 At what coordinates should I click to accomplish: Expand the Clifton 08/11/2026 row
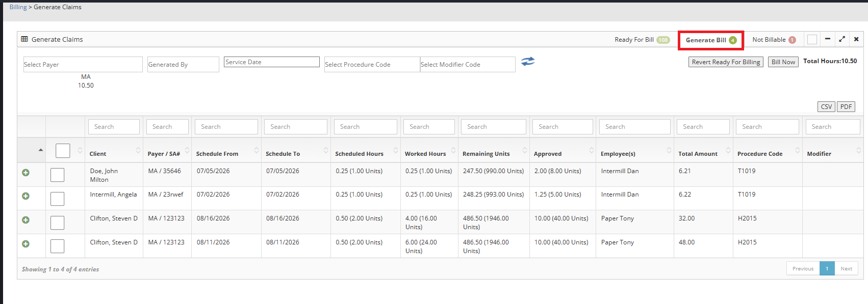[25, 244]
